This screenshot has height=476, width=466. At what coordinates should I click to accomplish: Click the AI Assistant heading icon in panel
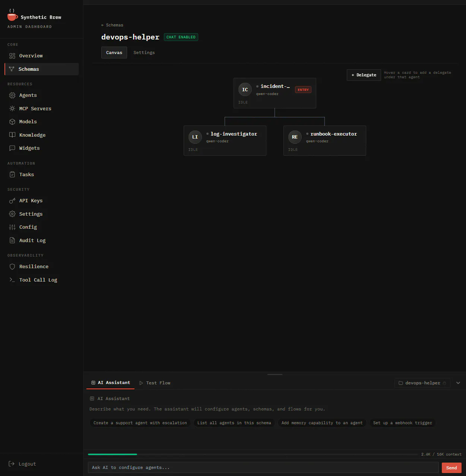coord(92,399)
